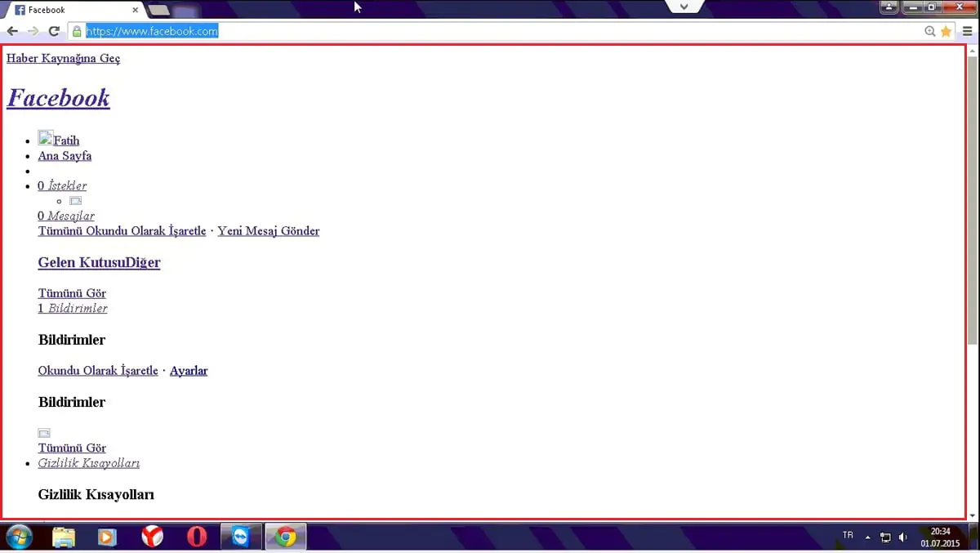The width and height of the screenshot is (980, 553).
Task: Click the clock to open calendar
Action: 940,537
